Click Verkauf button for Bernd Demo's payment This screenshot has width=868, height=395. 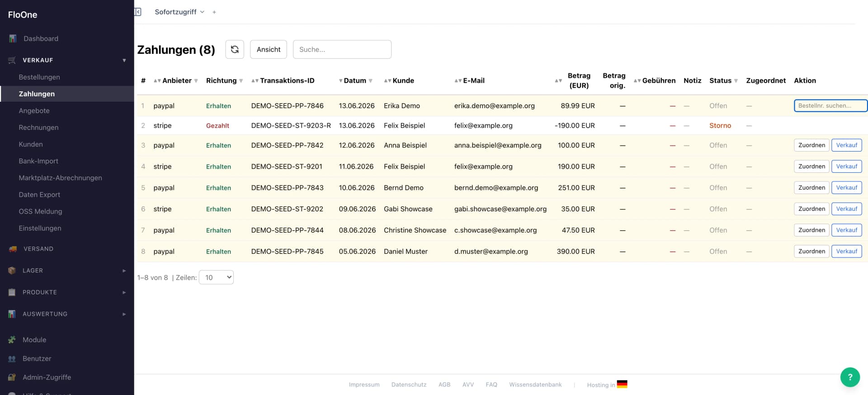pos(846,188)
